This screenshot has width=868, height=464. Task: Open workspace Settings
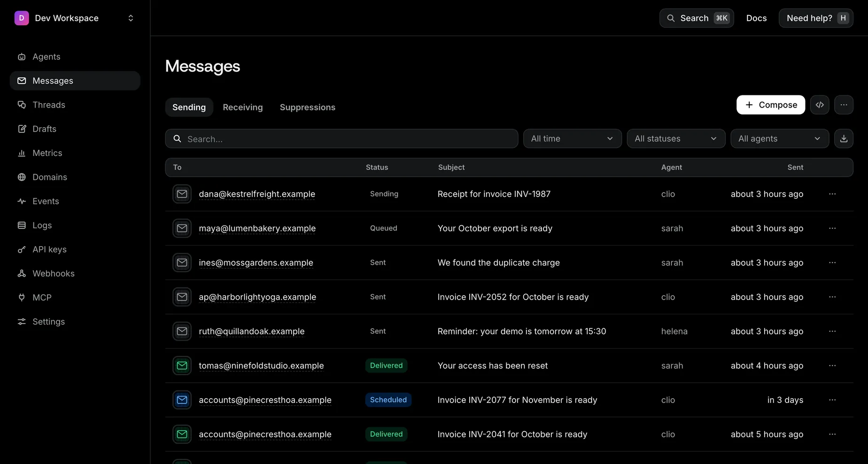tap(75, 322)
